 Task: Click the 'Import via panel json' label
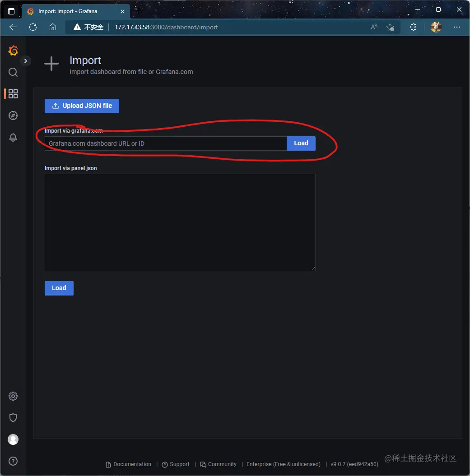[x=71, y=168]
